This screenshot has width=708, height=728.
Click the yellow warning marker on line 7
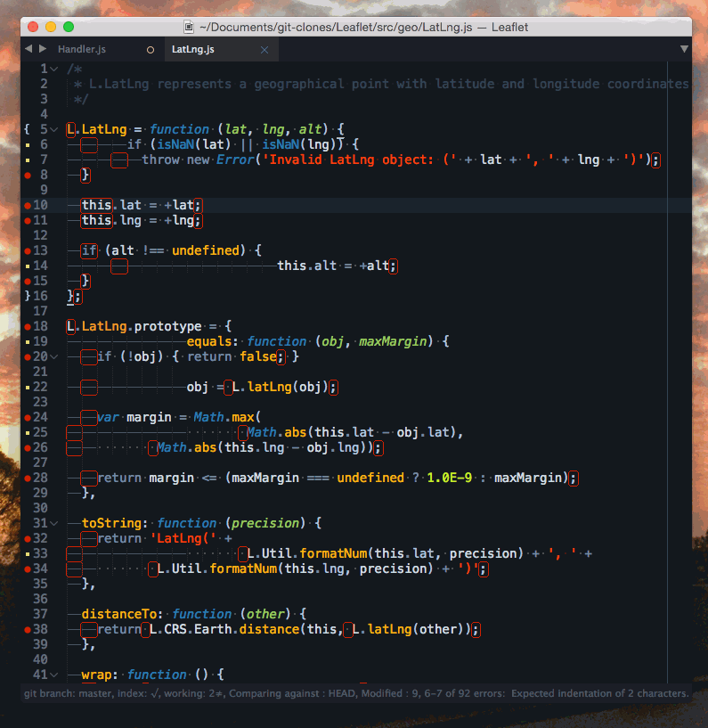28,160
